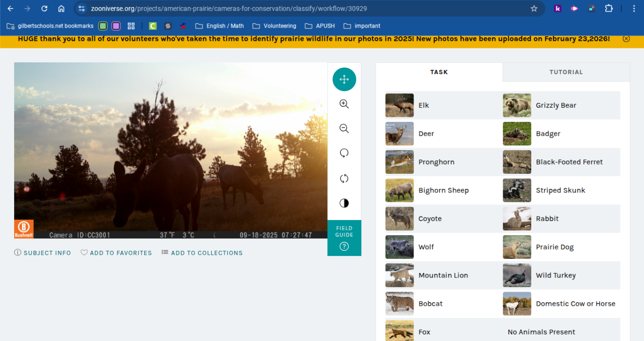Viewport: 644px width, 341px height.
Task: Choose the Wolf option
Action: click(444, 247)
